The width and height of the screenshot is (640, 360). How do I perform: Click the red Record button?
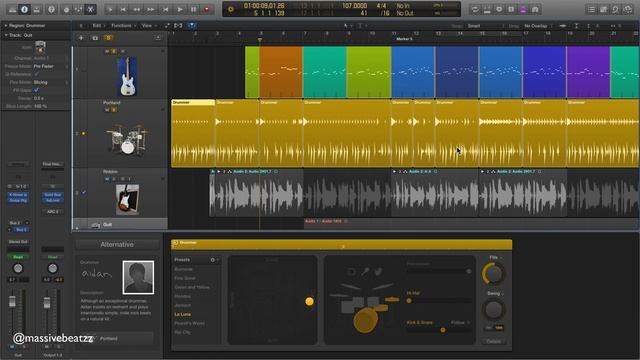[207, 9]
